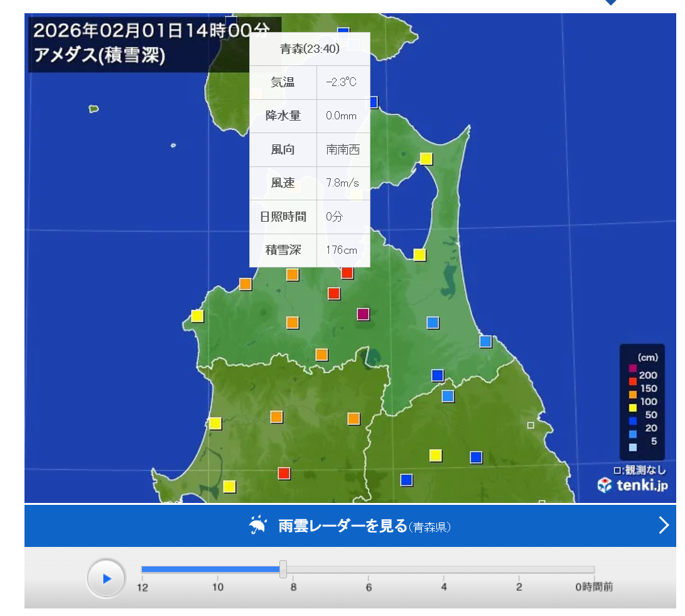Select the westernmost yellow marker on Aomori coast

(197, 316)
